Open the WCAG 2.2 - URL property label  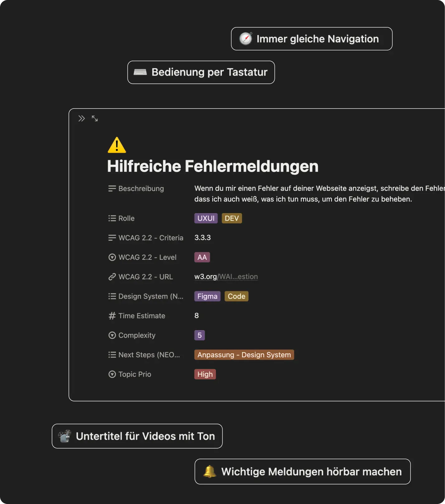[146, 277]
